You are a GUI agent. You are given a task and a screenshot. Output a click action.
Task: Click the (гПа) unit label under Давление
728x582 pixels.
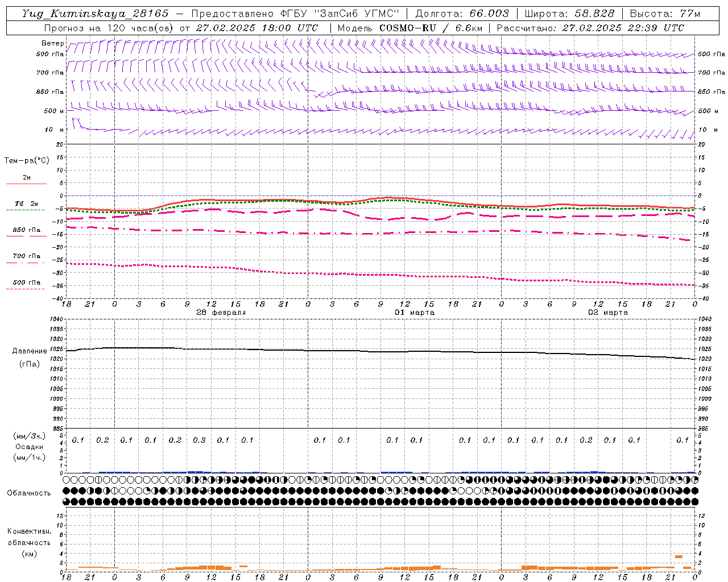[30, 364]
